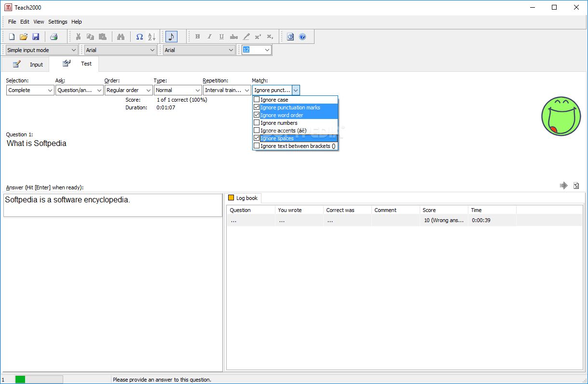
Task: Click the clear answer document icon
Action: click(576, 185)
